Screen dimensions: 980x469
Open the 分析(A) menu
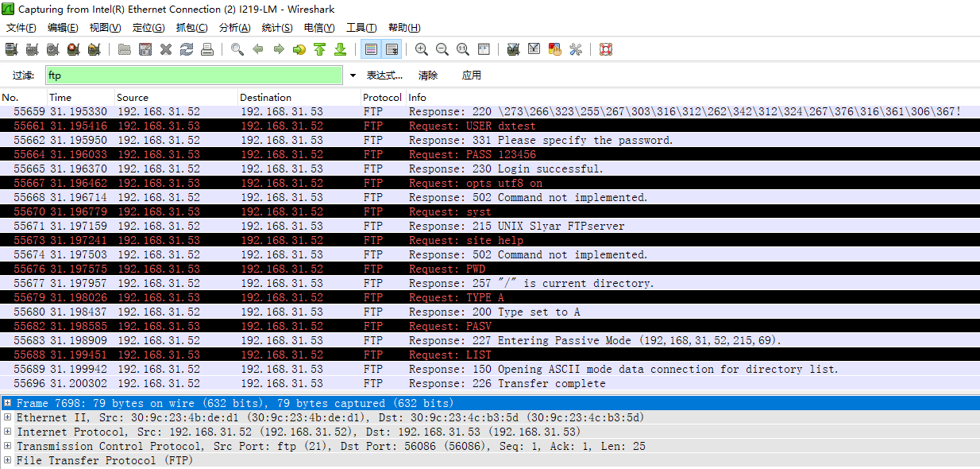(235, 28)
